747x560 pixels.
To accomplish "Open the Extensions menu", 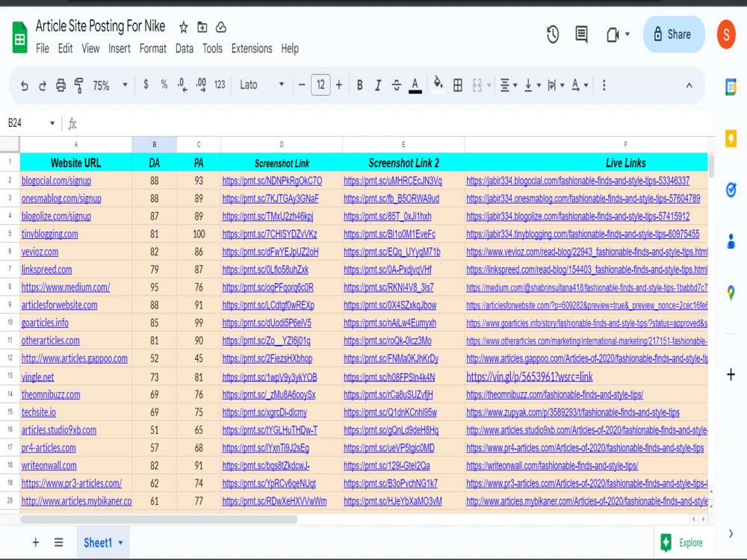I will click(x=252, y=49).
